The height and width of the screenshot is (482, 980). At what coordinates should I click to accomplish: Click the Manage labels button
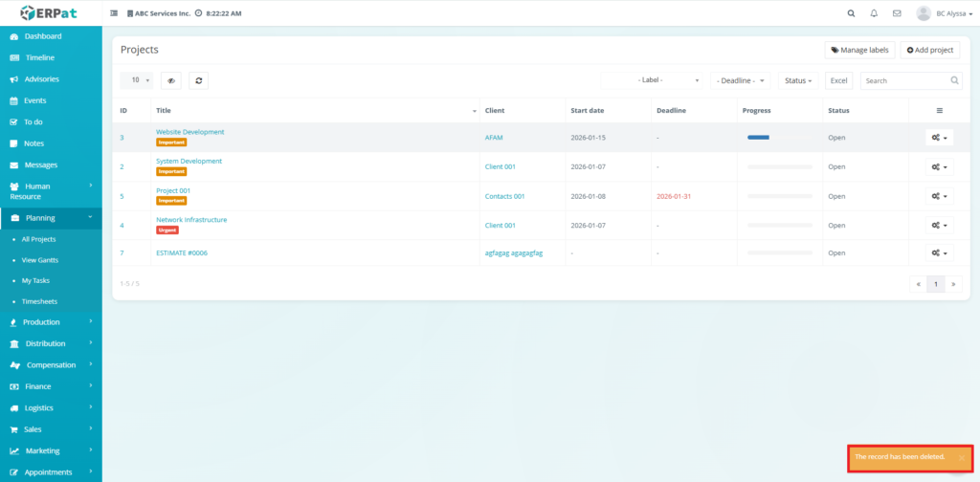(859, 50)
